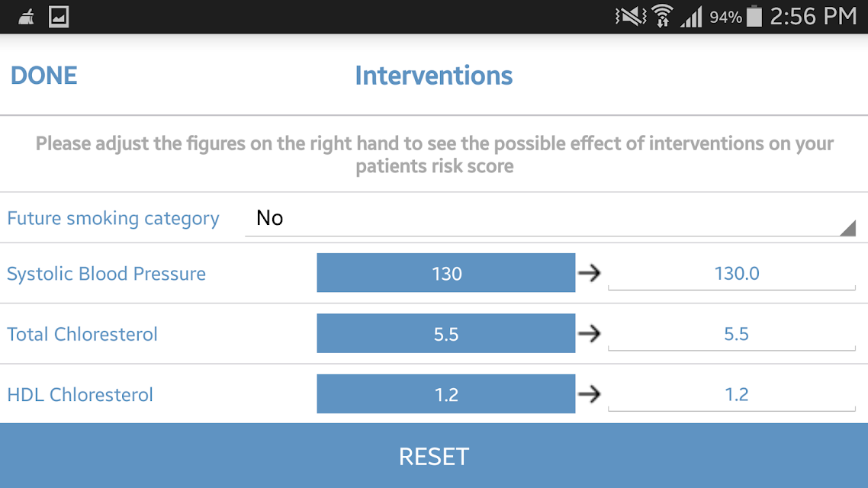The image size is (868, 488).
Task: Tap the muted vibrate status icon
Action: click(x=631, y=16)
